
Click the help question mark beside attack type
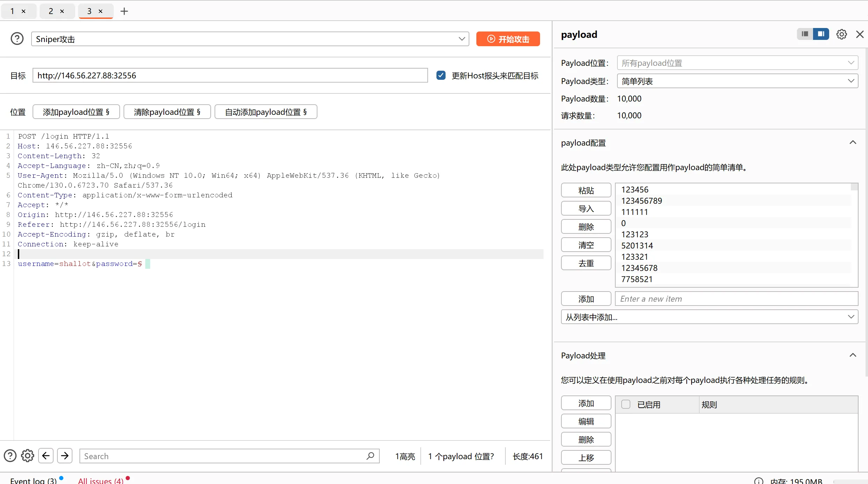tap(17, 38)
